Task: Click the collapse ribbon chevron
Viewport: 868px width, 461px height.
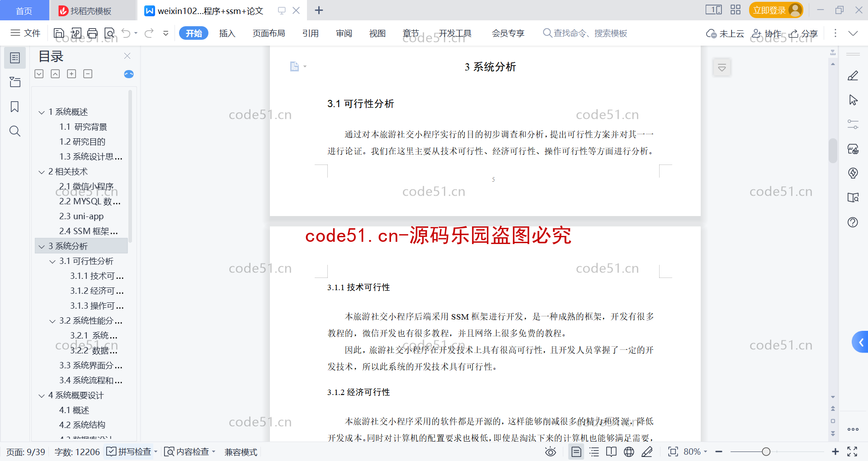Action: point(853,33)
